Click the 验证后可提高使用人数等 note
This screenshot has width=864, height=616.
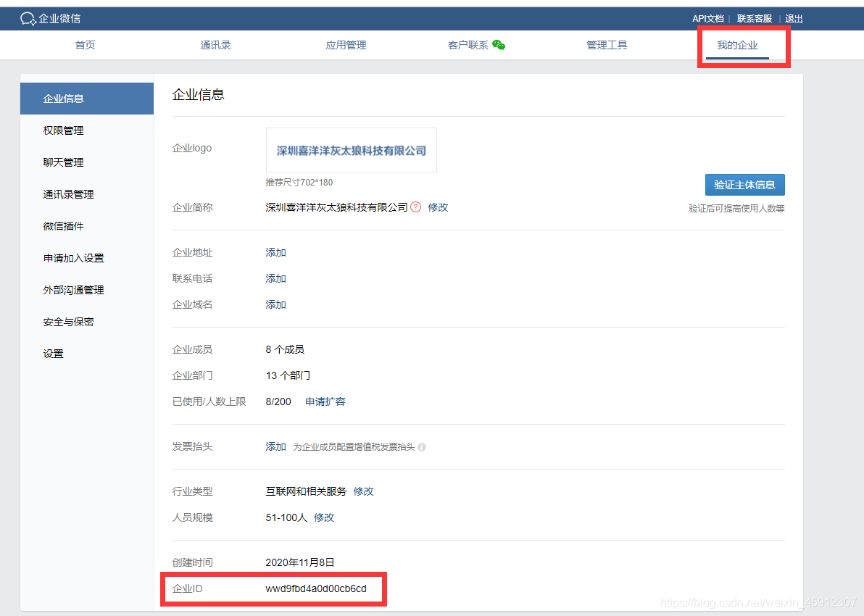tap(736, 208)
